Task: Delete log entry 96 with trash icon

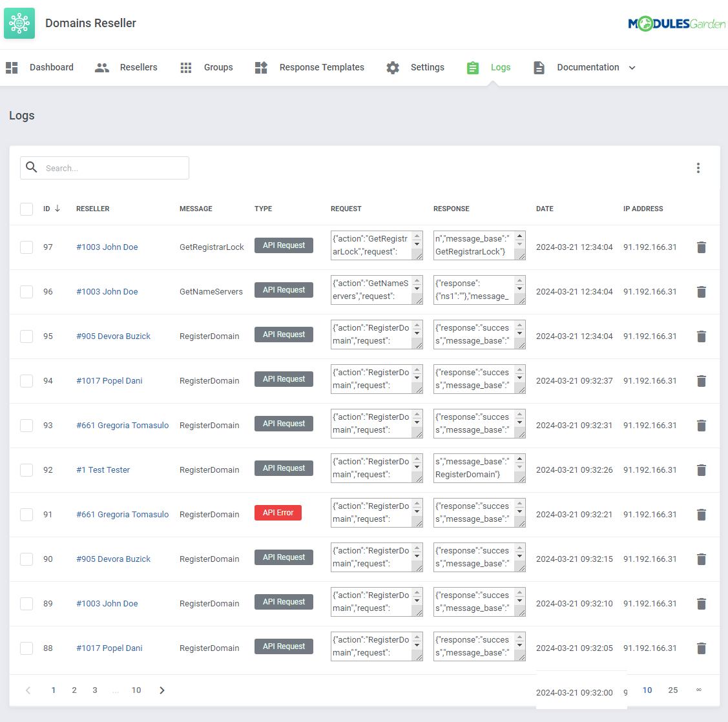Action: click(701, 292)
